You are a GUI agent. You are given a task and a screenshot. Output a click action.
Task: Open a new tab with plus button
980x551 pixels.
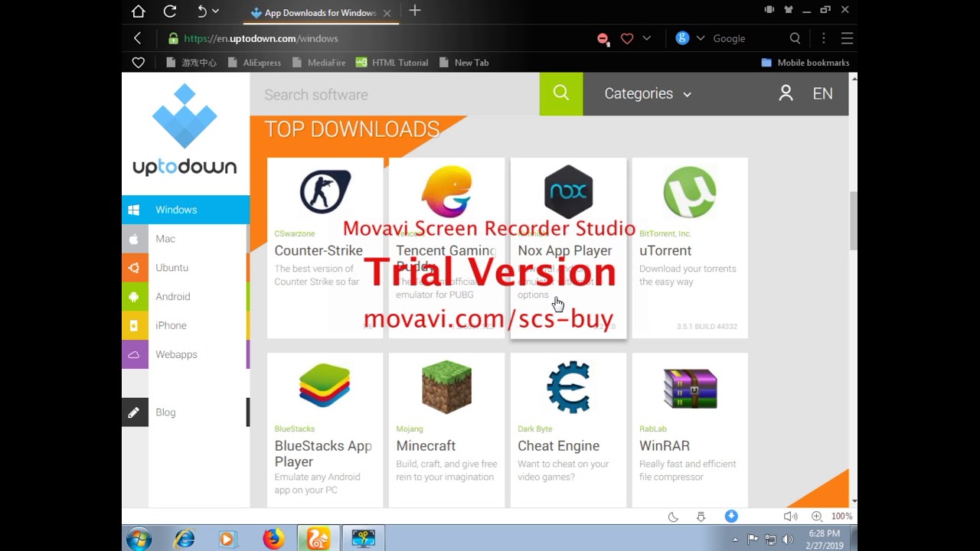(x=415, y=11)
